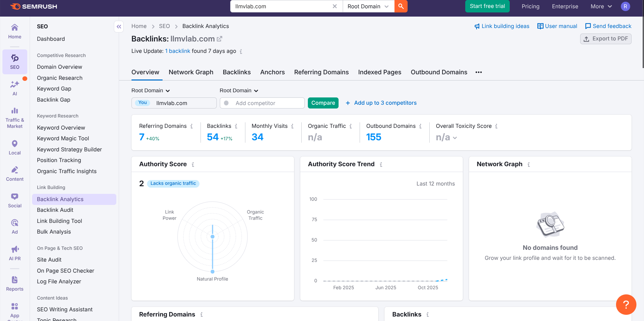Select the SEO section in the left rail
This screenshot has width=644, height=321.
coord(15,62)
